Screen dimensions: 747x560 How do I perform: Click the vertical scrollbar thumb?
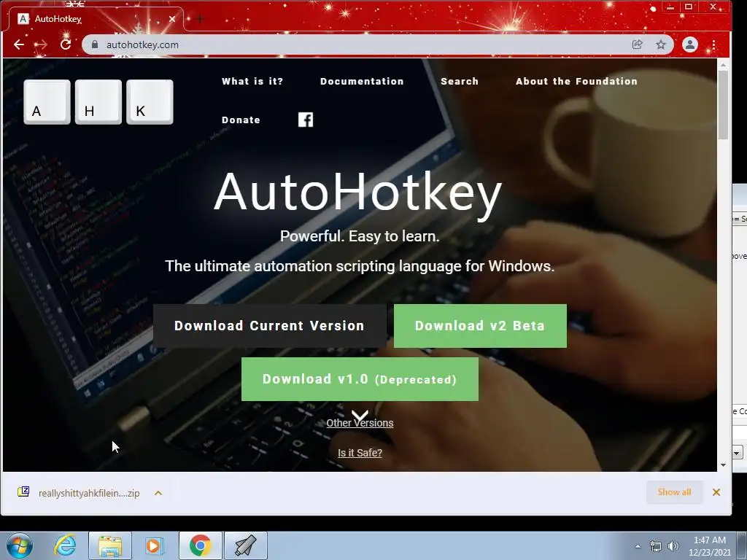coord(723,105)
